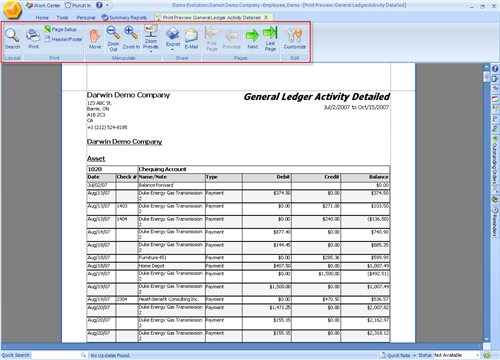
Task: Open Zoom Presets dropdown
Action: (x=151, y=38)
